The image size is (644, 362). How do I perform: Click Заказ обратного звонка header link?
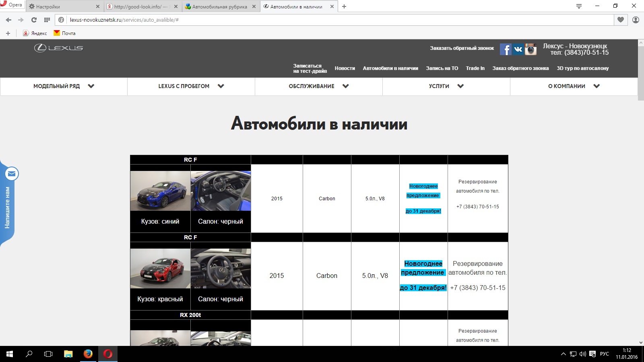coord(520,68)
